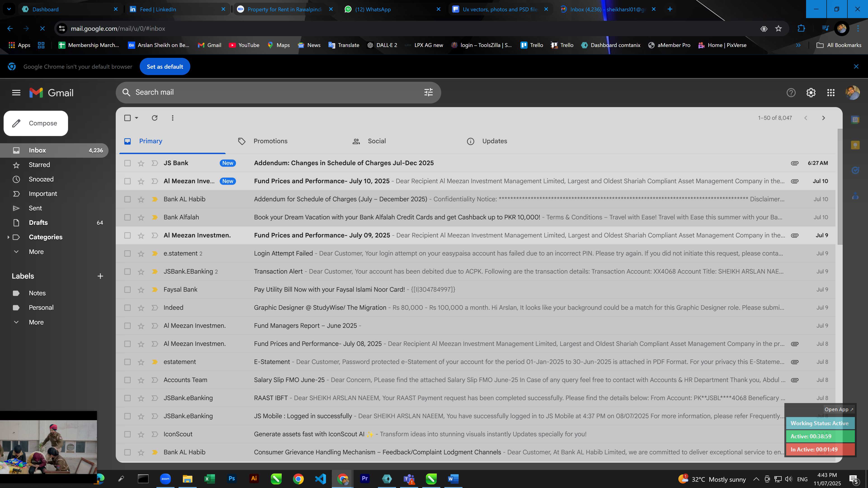Open Excel from the taskbar
The width and height of the screenshot is (868, 488).
pyautogui.click(x=209, y=479)
